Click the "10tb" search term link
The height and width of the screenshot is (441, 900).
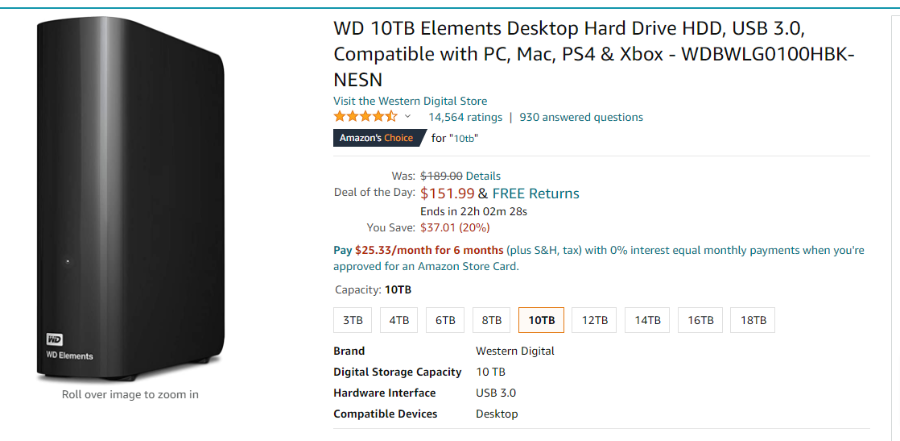point(465,138)
